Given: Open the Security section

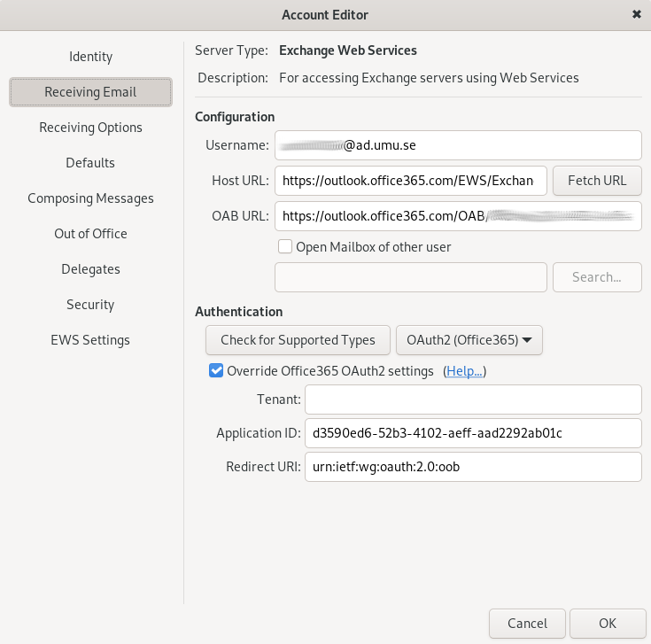Looking at the screenshot, I should coord(90,305).
